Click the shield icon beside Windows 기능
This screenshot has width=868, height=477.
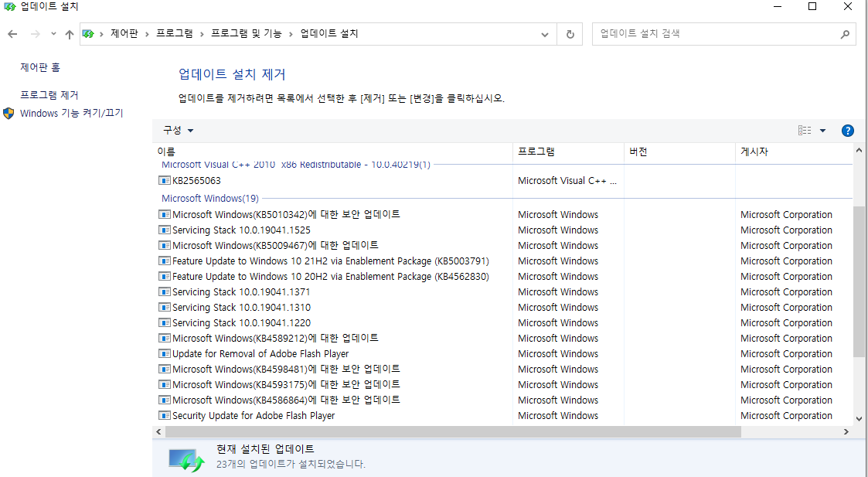(x=9, y=113)
